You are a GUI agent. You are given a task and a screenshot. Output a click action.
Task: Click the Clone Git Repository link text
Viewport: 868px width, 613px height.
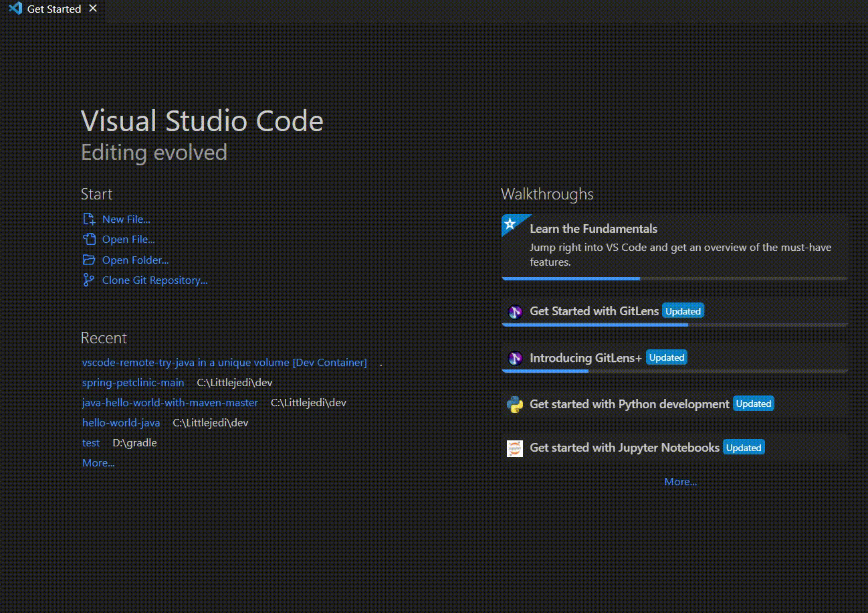click(154, 280)
